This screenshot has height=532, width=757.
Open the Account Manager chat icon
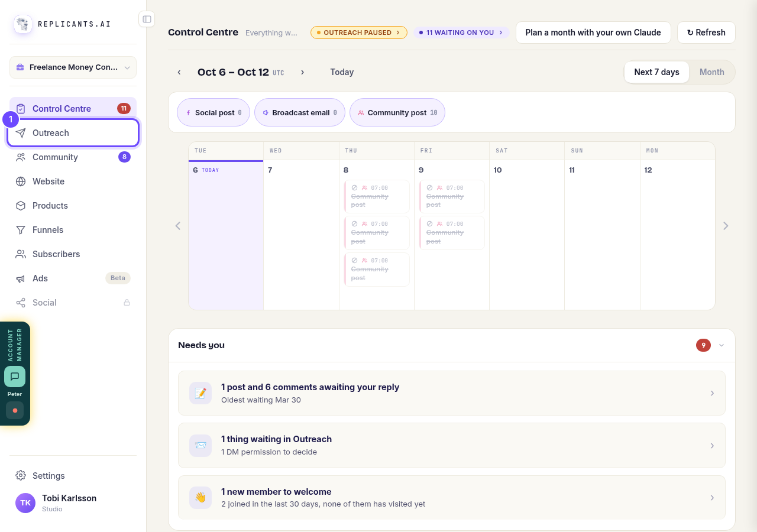tap(15, 377)
